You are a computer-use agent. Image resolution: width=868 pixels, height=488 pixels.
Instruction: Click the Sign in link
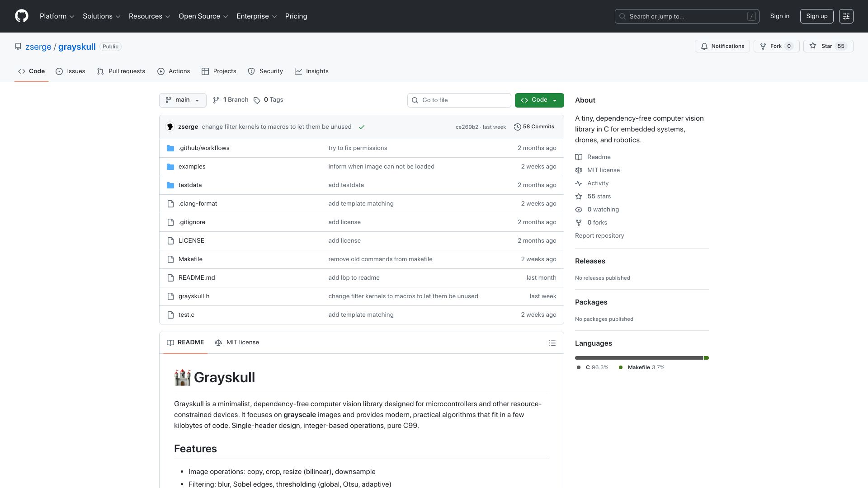click(x=780, y=16)
